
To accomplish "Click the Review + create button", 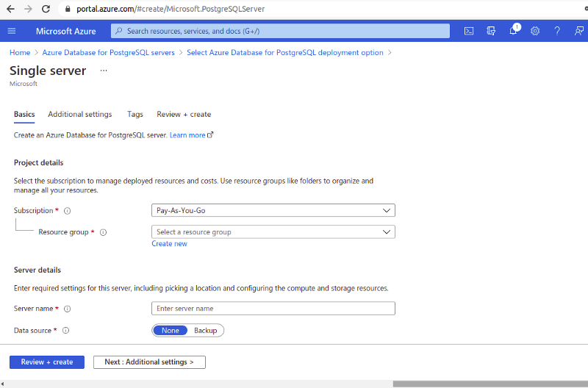I will pyautogui.click(x=47, y=362).
